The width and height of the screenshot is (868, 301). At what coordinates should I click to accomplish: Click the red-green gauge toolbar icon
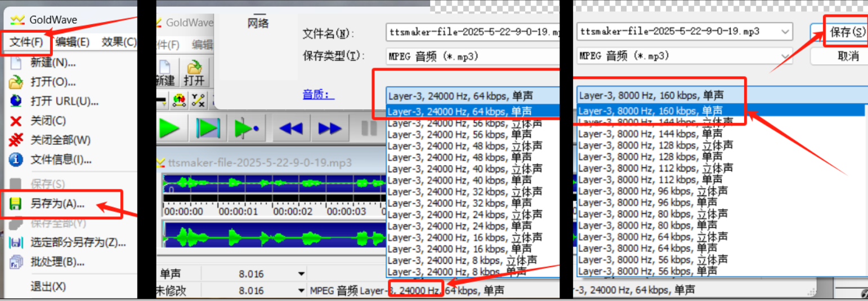180,100
